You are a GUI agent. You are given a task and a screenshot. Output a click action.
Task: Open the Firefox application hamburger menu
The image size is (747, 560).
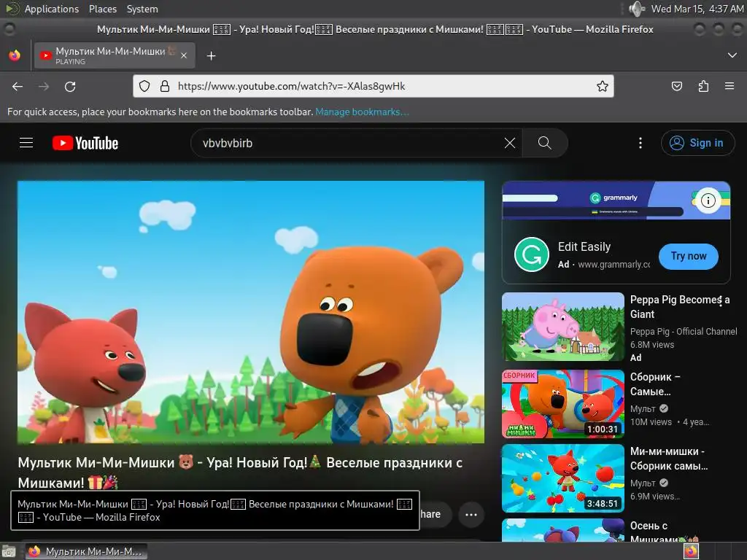729,86
